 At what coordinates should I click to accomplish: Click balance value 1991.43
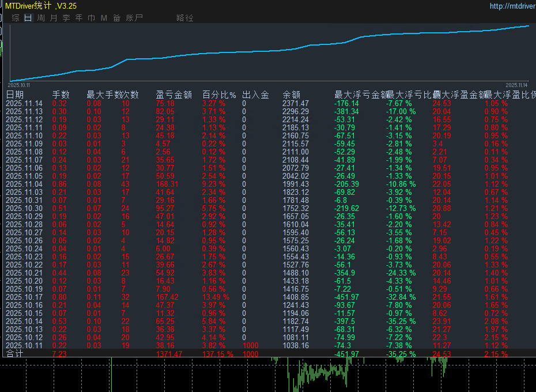[295, 184]
